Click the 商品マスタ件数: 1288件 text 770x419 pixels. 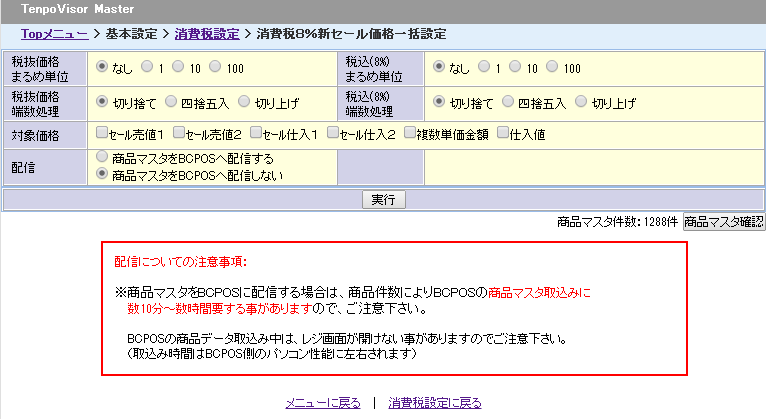click(x=617, y=222)
